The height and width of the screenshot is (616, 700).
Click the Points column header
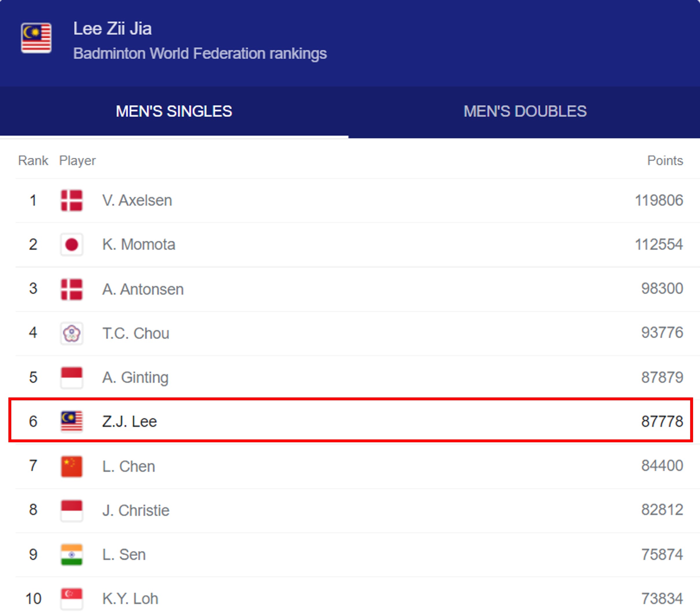[x=665, y=161]
